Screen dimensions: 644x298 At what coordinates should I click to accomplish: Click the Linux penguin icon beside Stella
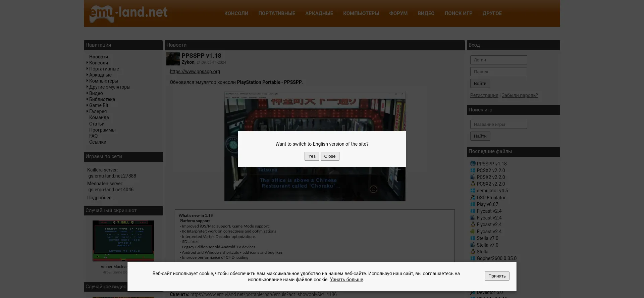[x=473, y=252]
